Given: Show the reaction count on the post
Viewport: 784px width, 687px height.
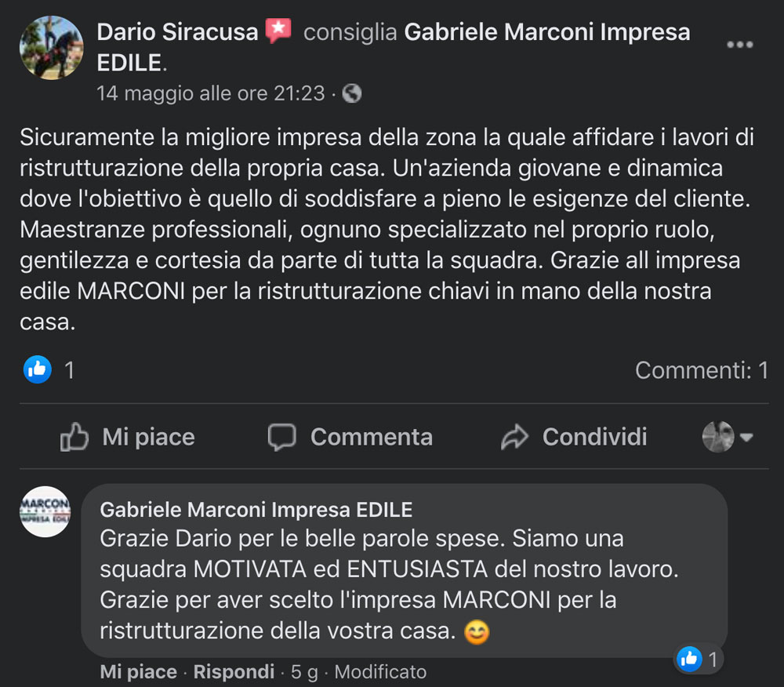Looking at the screenshot, I should (x=69, y=369).
